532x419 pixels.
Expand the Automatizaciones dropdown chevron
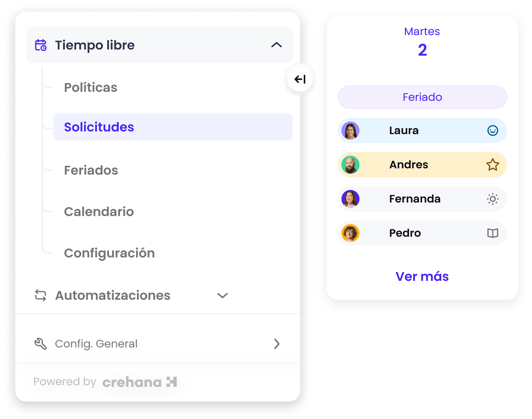pyautogui.click(x=222, y=295)
